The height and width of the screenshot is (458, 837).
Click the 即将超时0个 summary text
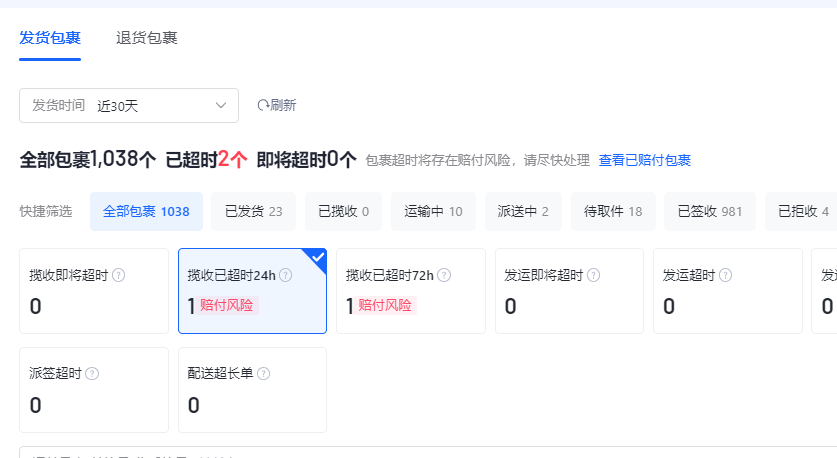(306, 159)
